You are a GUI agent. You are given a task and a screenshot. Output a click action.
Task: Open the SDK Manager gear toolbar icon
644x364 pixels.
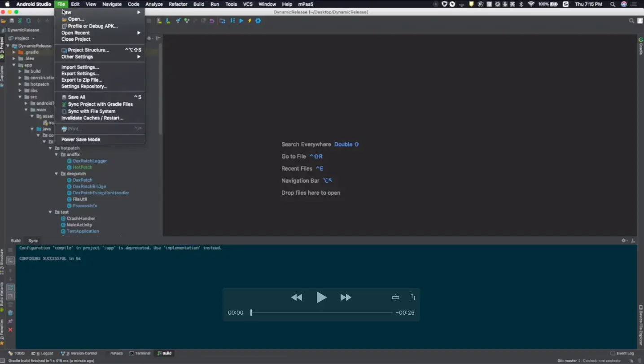[258, 20]
